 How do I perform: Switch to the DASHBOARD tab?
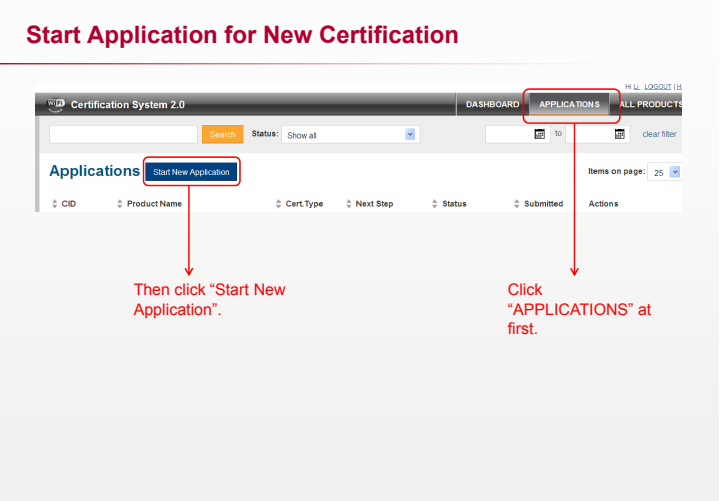(492, 104)
